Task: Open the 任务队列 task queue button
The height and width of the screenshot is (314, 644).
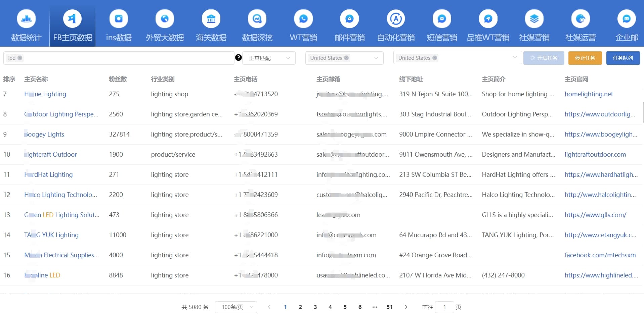Action: (623, 58)
